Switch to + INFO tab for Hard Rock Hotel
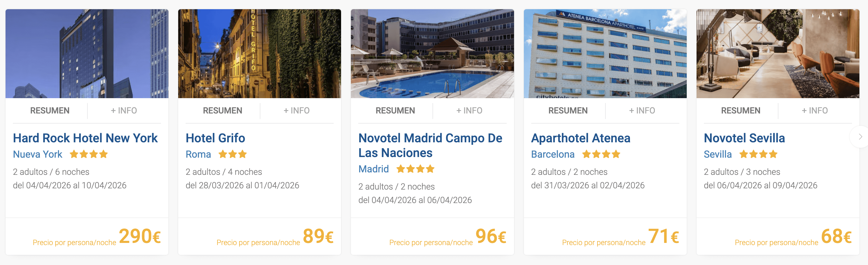Image resolution: width=868 pixels, height=265 pixels. point(124,111)
